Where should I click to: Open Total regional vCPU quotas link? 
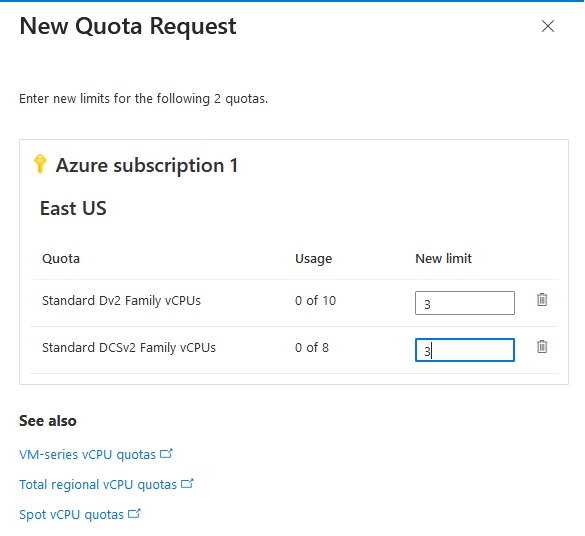click(98, 484)
